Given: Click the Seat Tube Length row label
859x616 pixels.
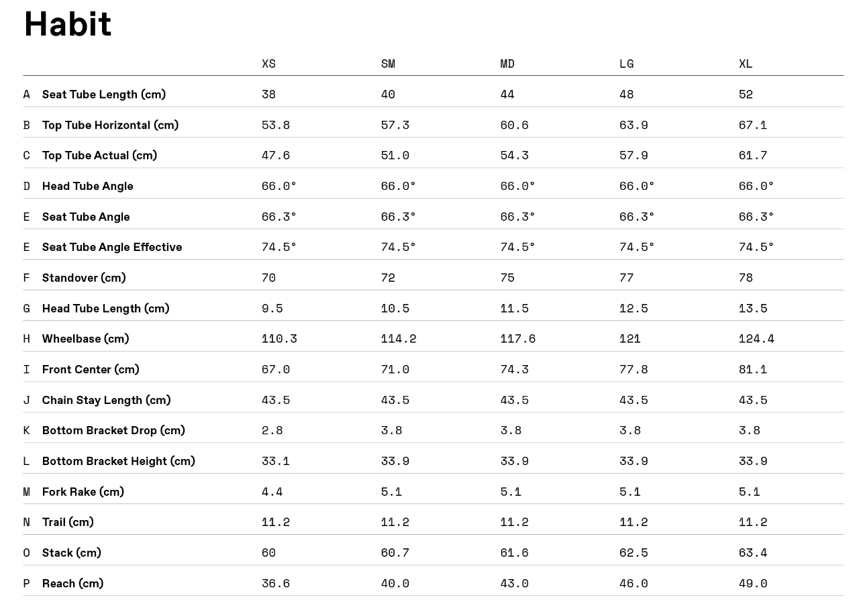Looking at the screenshot, I should click(103, 95).
